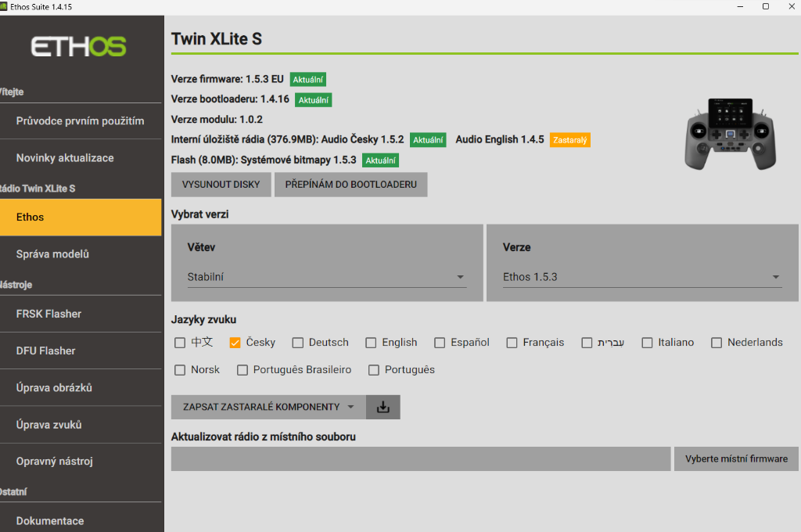
Task: Enable Français audio language
Action: [x=512, y=343]
